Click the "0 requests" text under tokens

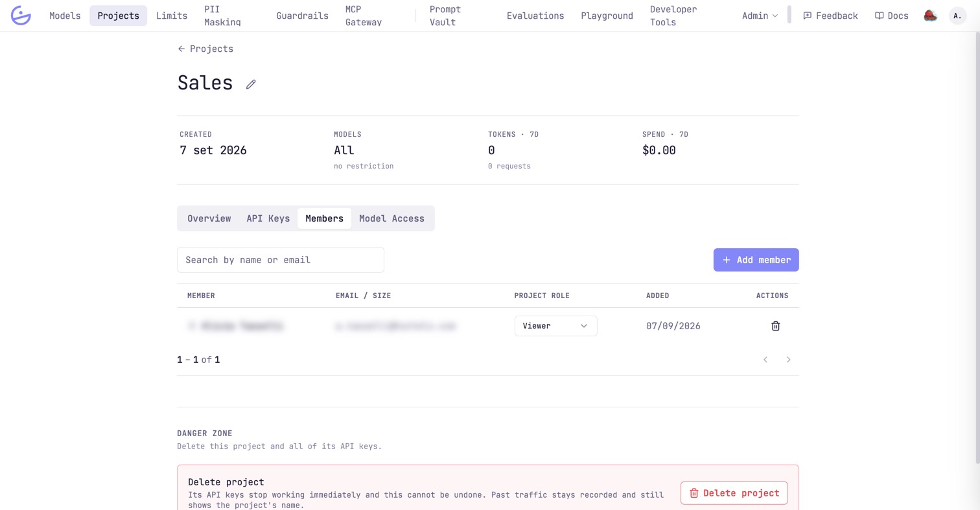tap(509, 166)
